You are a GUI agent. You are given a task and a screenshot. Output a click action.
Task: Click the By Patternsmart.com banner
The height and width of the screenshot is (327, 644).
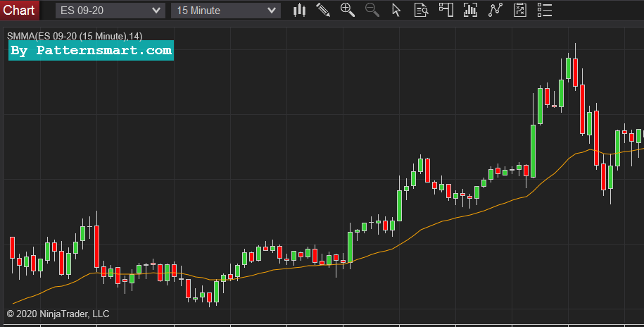tap(91, 50)
